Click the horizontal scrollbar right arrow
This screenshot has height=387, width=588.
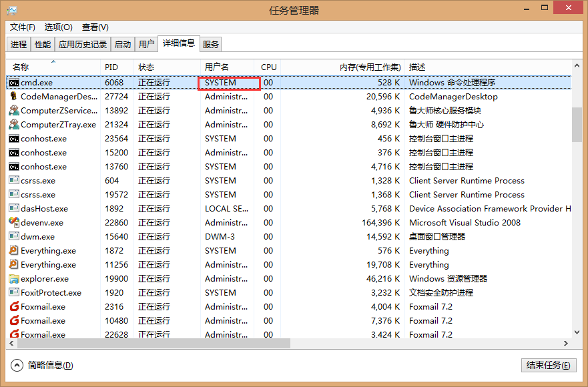point(566,343)
